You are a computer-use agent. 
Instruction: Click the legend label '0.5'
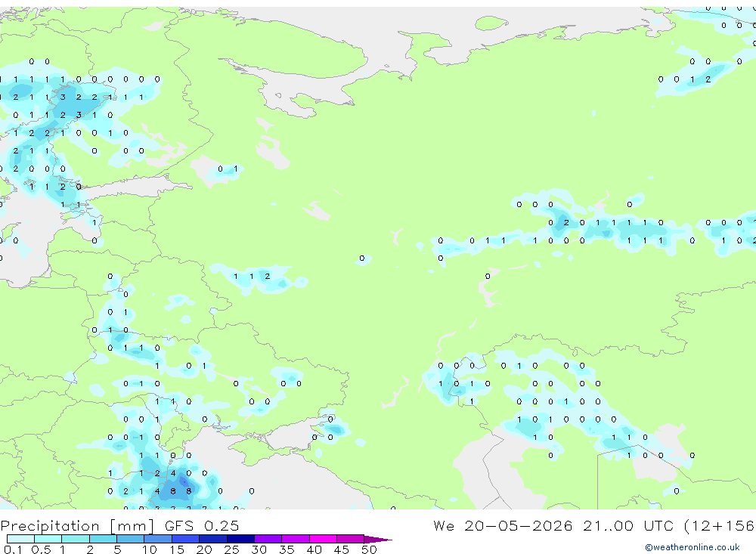[x=41, y=549]
